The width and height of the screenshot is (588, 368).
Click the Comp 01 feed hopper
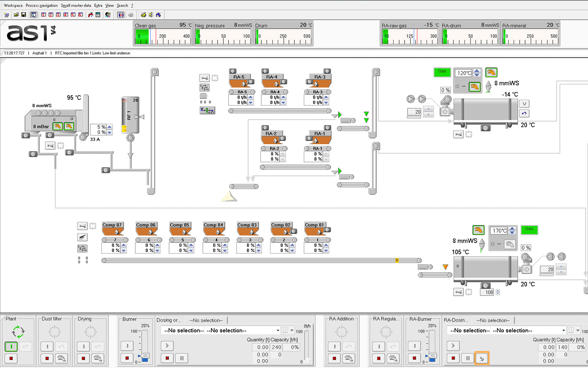pyautogui.click(x=315, y=229)
